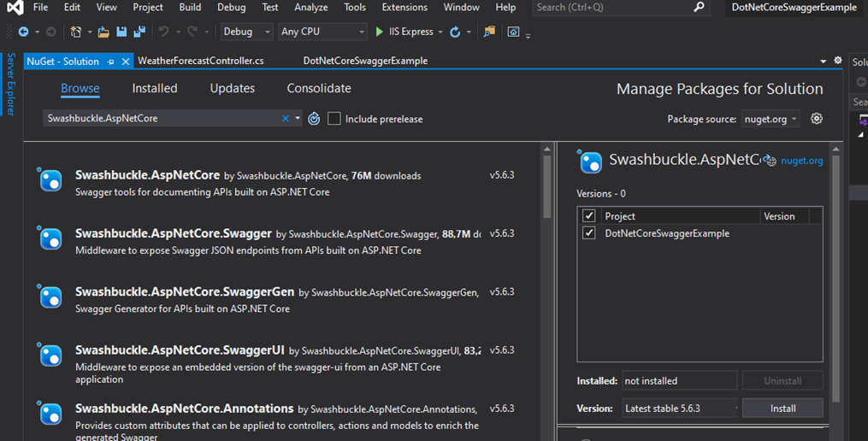
Task: Open the document tab list dropdown arrow
Action: click(x=824, y=61)
